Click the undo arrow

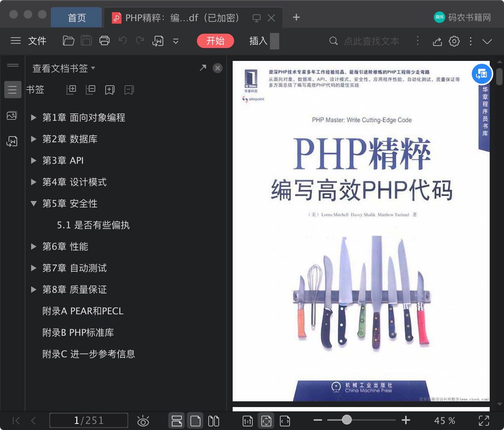(x=122, y=41)
